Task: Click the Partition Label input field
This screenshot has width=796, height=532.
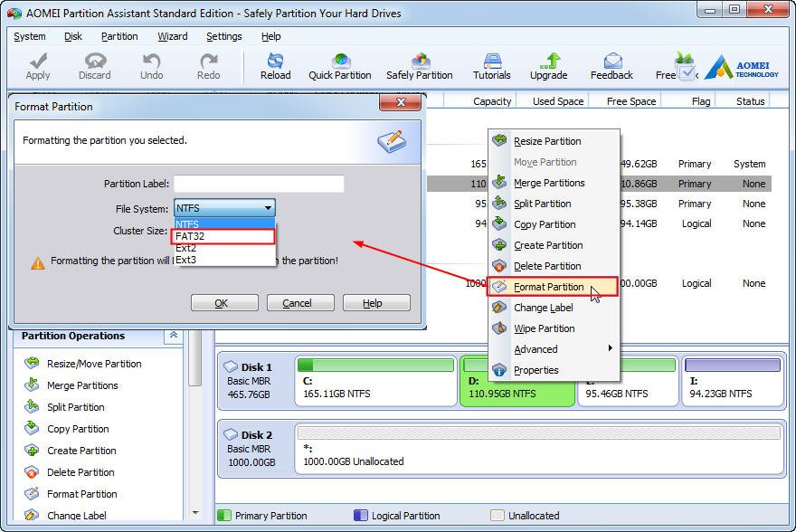Action: click(259, 184)
